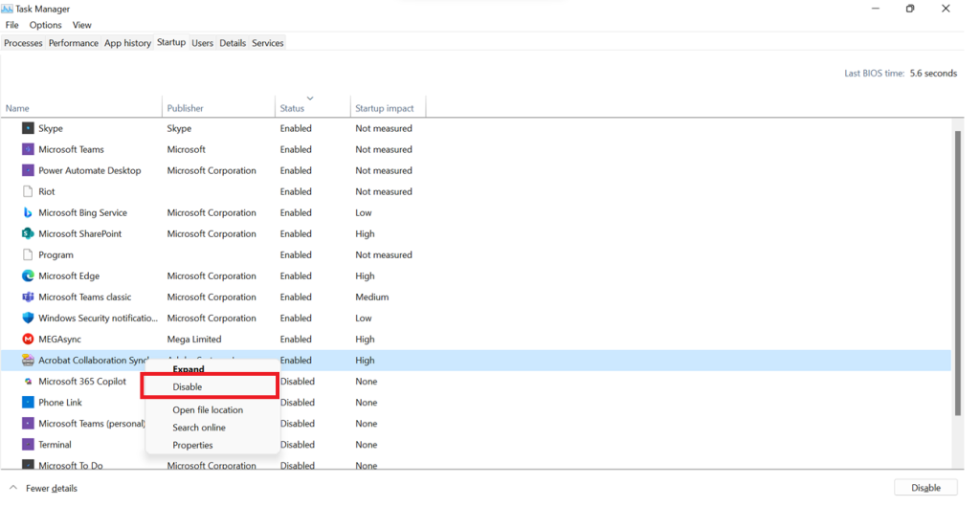Sort by the Name column header
The width and height of the screenshot is (980, 506).
[81, 108]
